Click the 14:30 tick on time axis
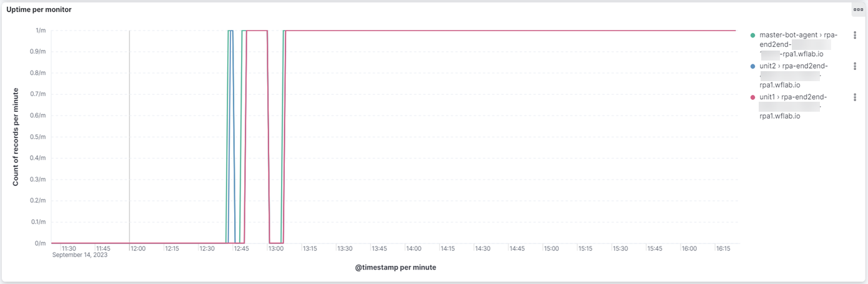Viewport: 868px width, 284px height. coord(483,248)
